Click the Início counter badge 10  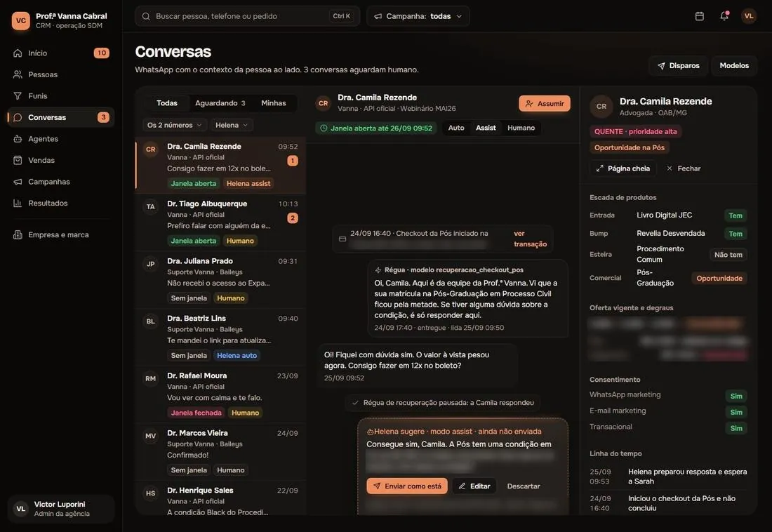coord(102,53)
